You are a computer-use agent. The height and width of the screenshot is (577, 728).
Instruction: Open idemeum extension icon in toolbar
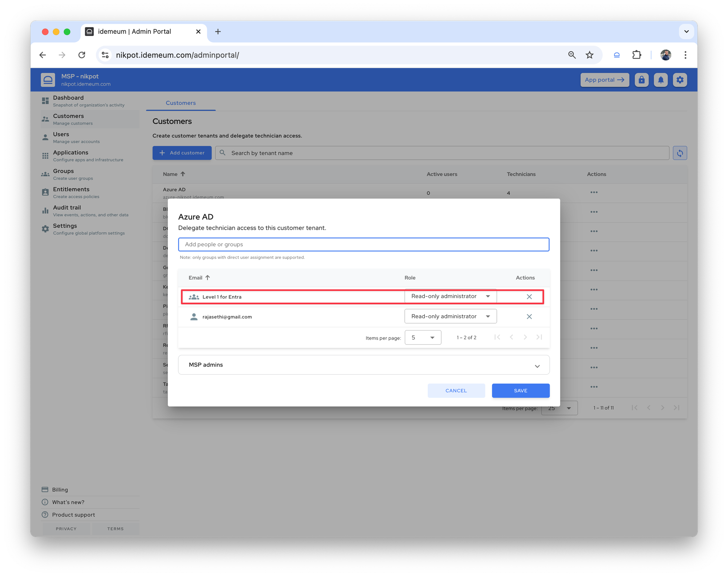tap(617, 55)
